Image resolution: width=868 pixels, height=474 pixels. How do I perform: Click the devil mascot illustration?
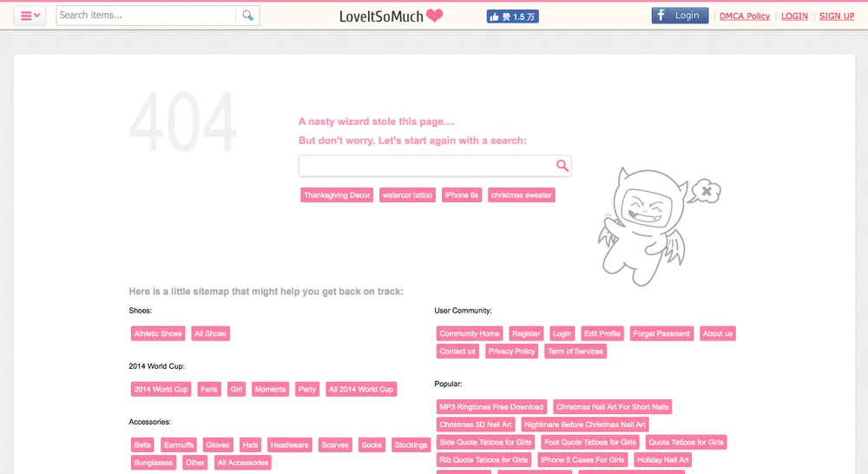click(x=651, y=224)
